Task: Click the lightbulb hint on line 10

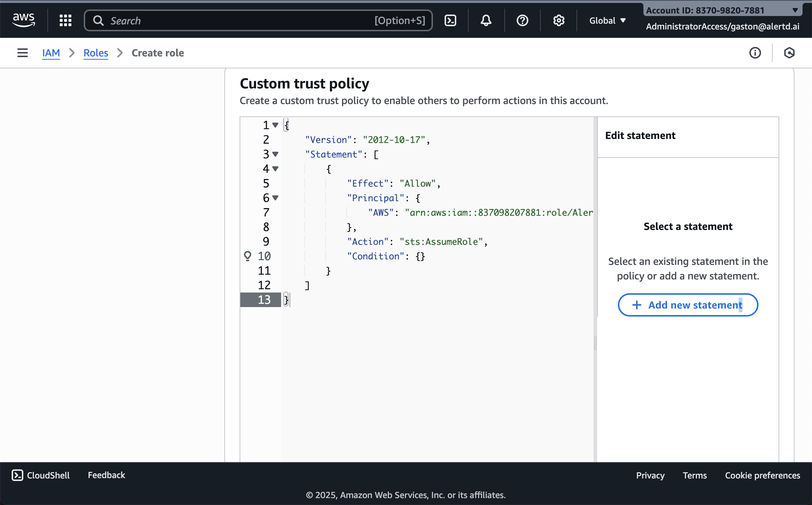Action: click(x=248, y=256)
